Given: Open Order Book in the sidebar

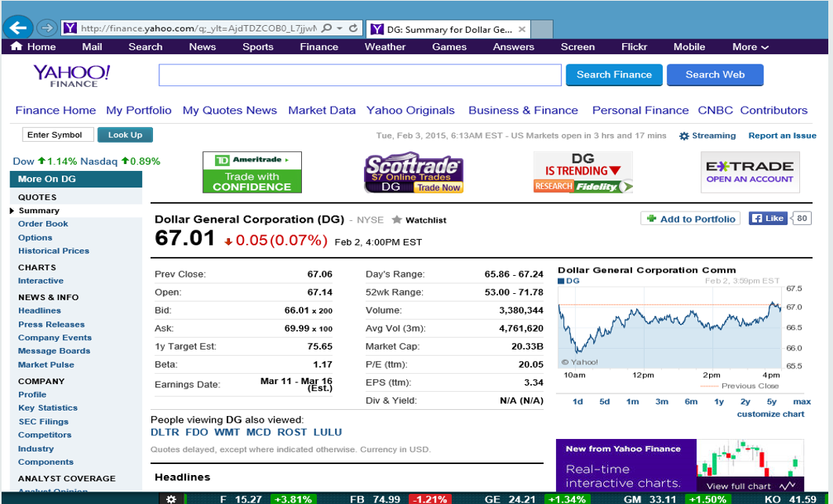Looking at the screenshot, I should click(43, 223).
